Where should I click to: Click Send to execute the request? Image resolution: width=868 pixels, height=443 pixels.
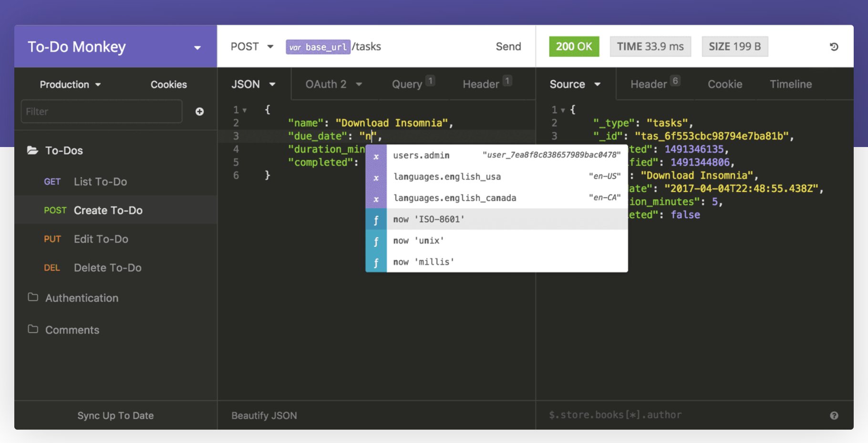pyautogui.click(x=508, y=46)
